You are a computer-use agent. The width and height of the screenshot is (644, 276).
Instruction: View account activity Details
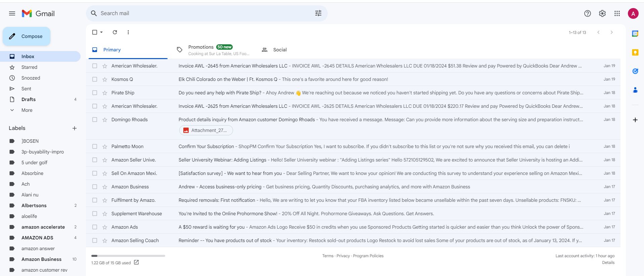point(608,263)
